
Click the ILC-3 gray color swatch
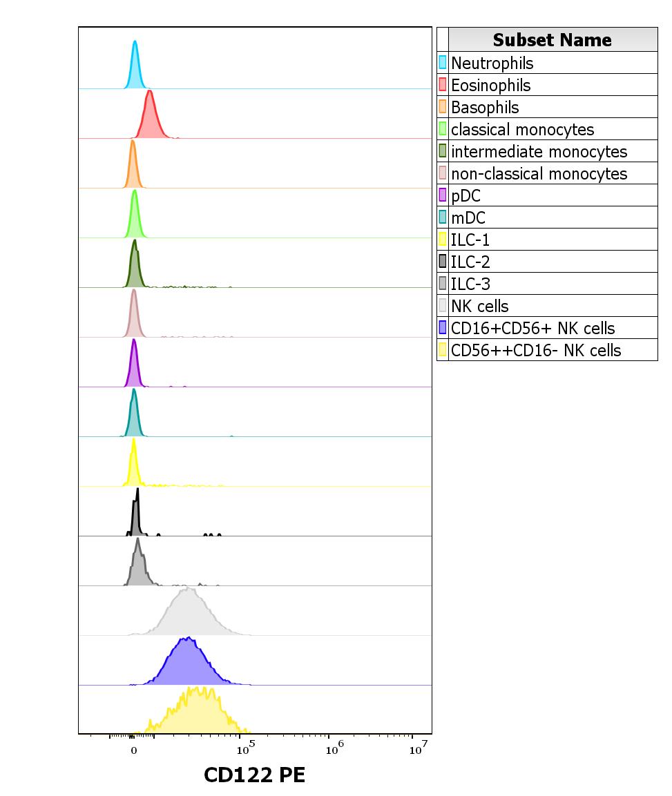click(443, 283)
